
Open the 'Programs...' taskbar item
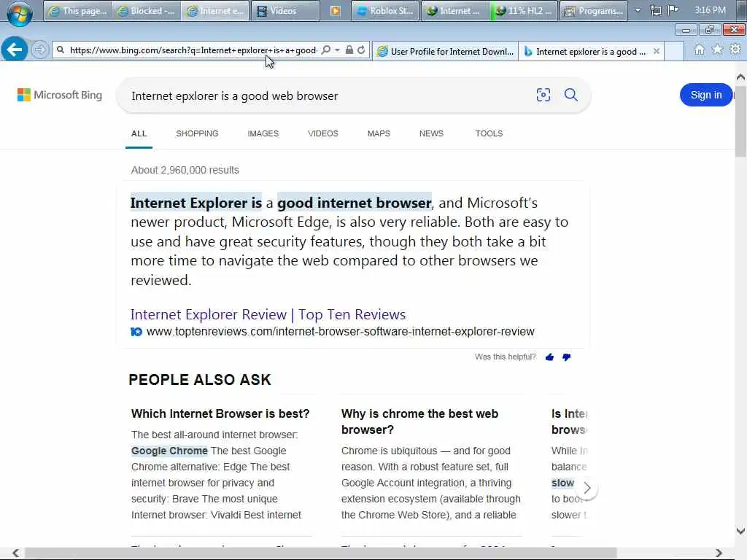coord(594,10)
